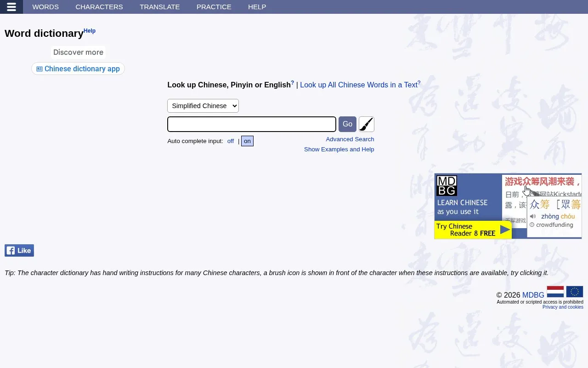Open the CHARACTERS menu

[x=99, y=7]
